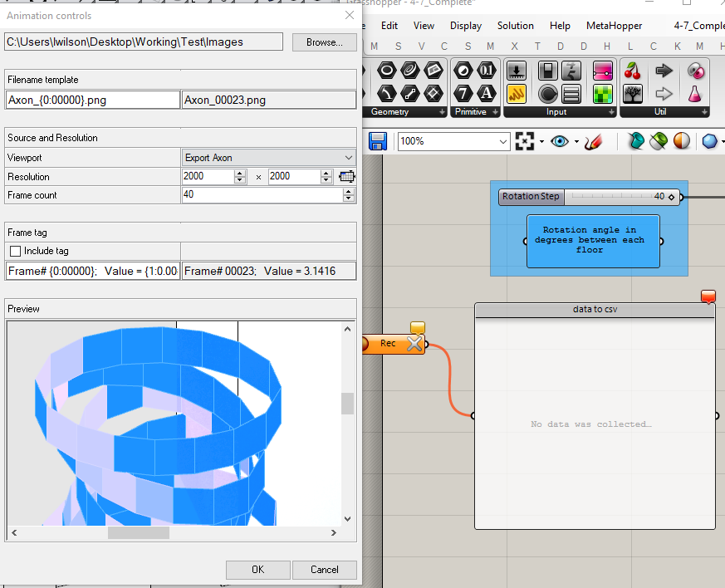Image resolution: width=725 pixels, height=588 pixels.
Task: Open the Solution menu
Action: [x=516, y=26]
